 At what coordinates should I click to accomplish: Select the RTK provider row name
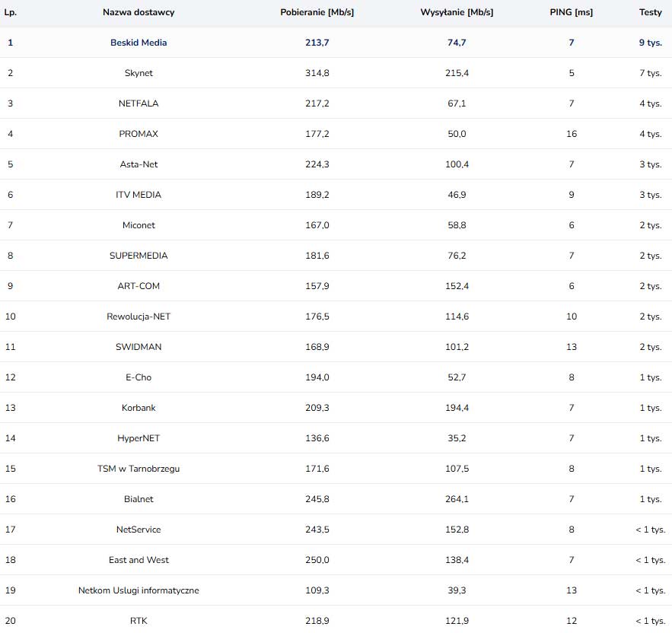coord(139,621)
